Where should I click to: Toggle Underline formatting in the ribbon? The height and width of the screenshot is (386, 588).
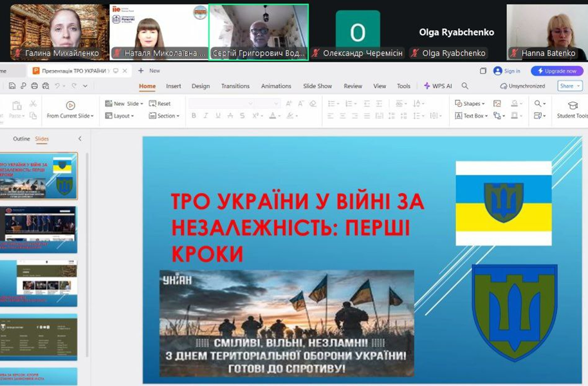pos(218,116)
